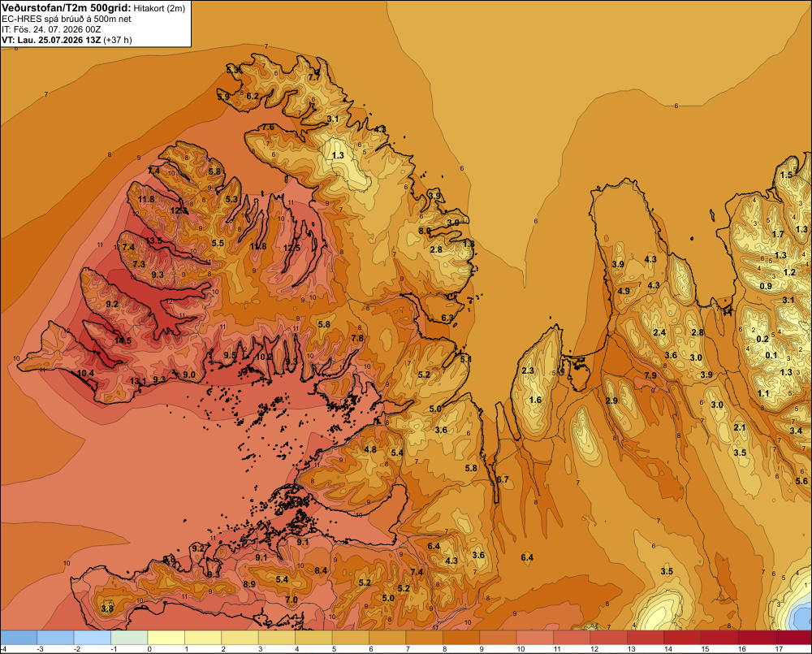Click the legend swatch between 12 and 13
812x654 pixels.
click(x=609, y=637)
